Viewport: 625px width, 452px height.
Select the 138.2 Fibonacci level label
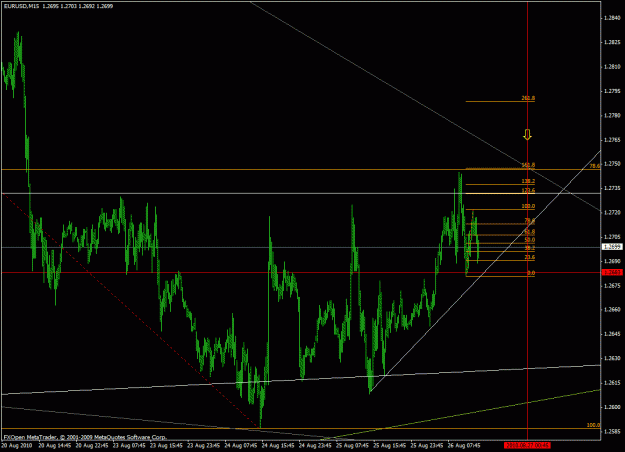pos(528,181)
